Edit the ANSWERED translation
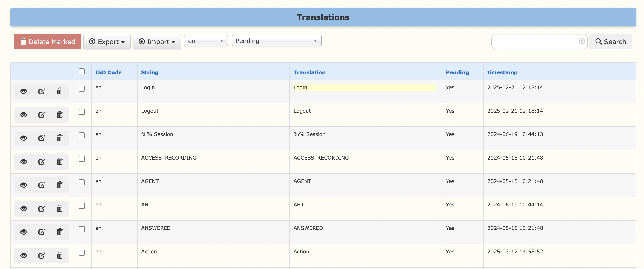The height and width of the screenshot is (269, 644). click(x=42, y=232)
